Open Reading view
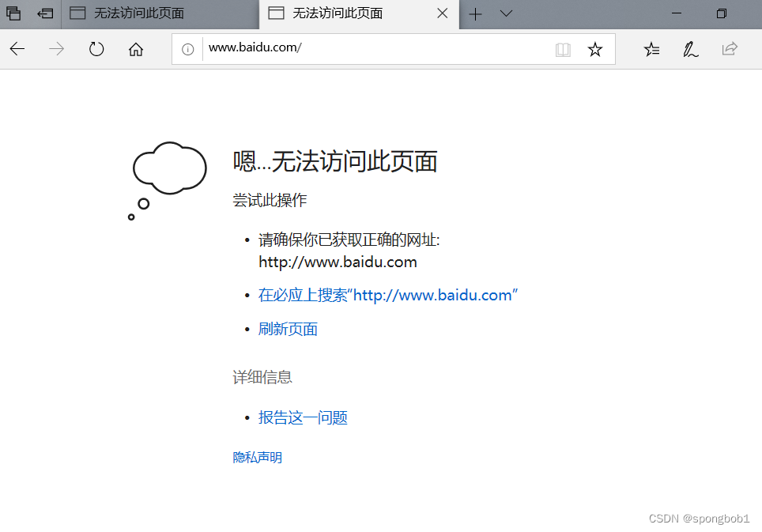This screenshot has width=762, height=532. click(x=563, y=49)
